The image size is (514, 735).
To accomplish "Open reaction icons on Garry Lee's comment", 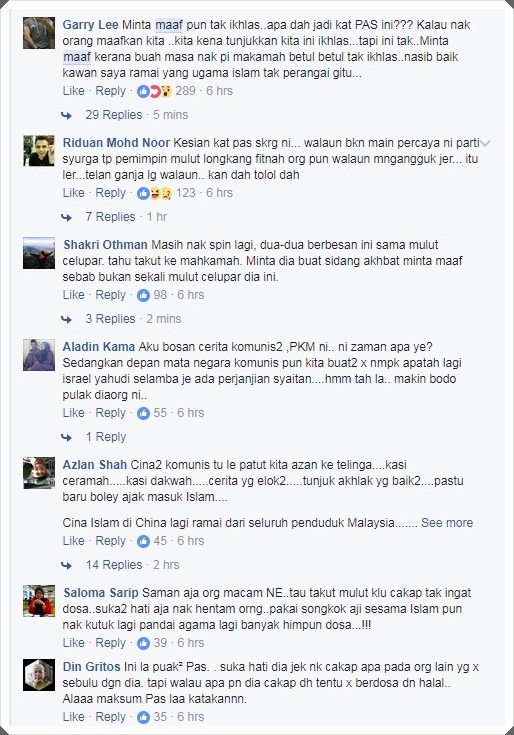I will pos(154,91).
